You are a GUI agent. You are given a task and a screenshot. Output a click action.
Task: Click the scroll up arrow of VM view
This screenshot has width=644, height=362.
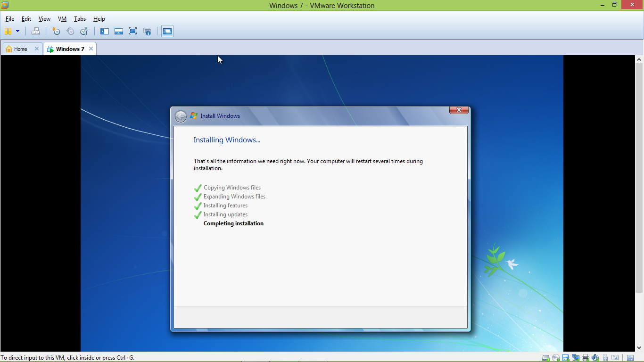(640, 59)
